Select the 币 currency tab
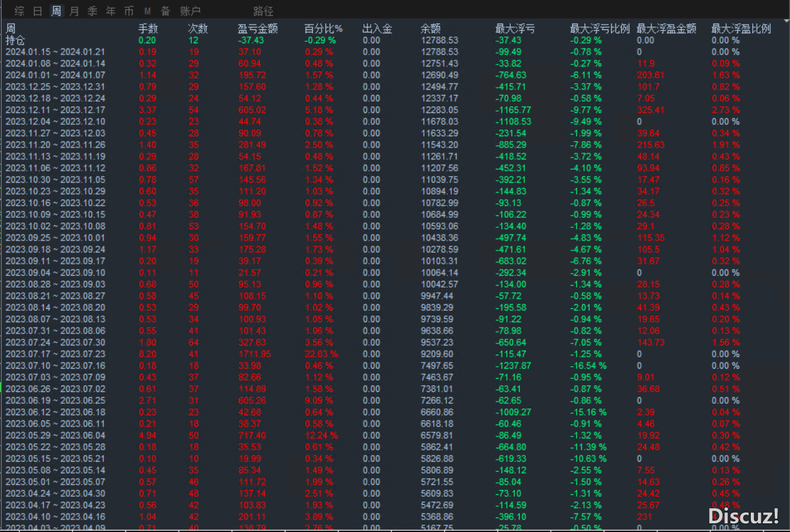The width and height of the screenshot is (790, 532). point(128,11)
